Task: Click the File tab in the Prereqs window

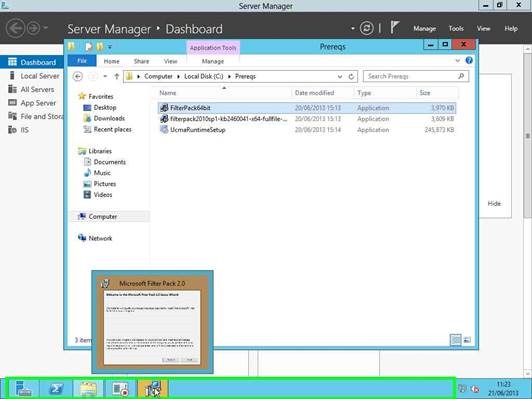Action: click(82, 61)
